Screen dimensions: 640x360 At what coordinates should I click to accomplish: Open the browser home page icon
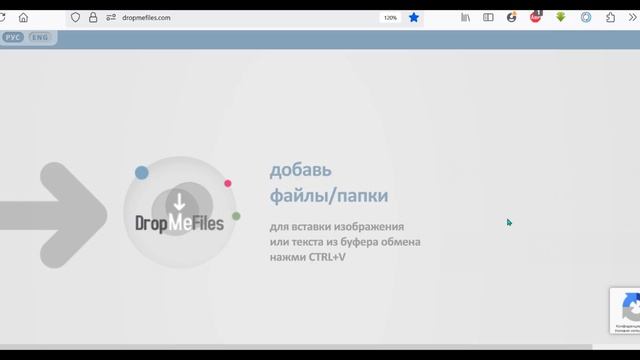point(23,18)
